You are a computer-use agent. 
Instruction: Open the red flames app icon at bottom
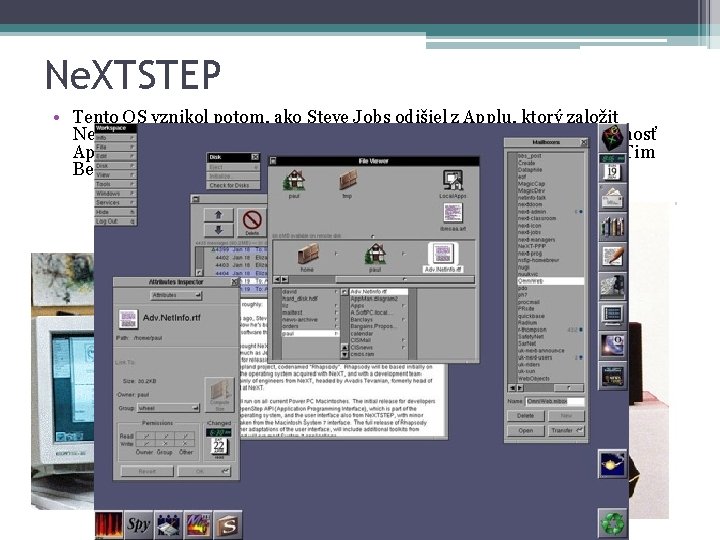click(109, 524)
